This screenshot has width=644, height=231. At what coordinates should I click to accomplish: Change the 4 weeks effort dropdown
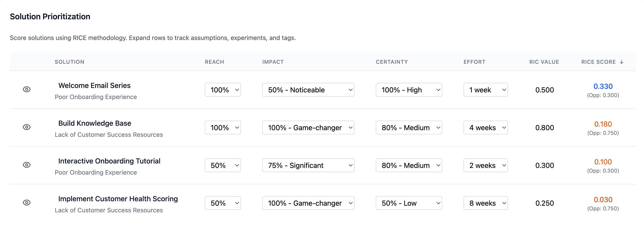(x=485, y=127)
